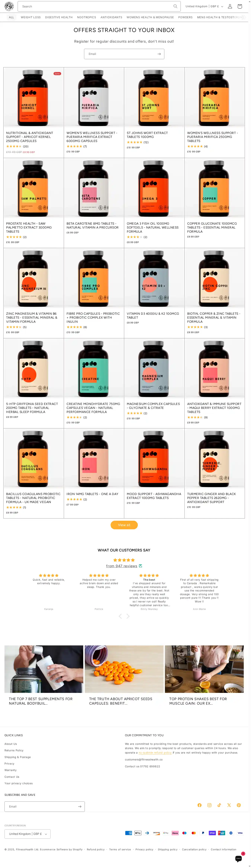The height and width of the screenshot is (868, 251).
Task: Select the Weight Loss menu item
Action: click(x=31, y=17)
